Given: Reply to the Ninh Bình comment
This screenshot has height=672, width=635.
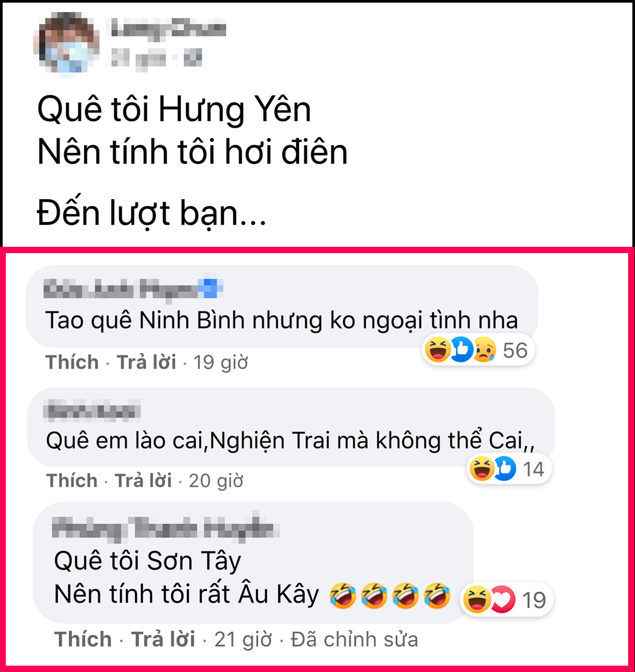Looking at the screenshot, I should (x=147, y=362).
